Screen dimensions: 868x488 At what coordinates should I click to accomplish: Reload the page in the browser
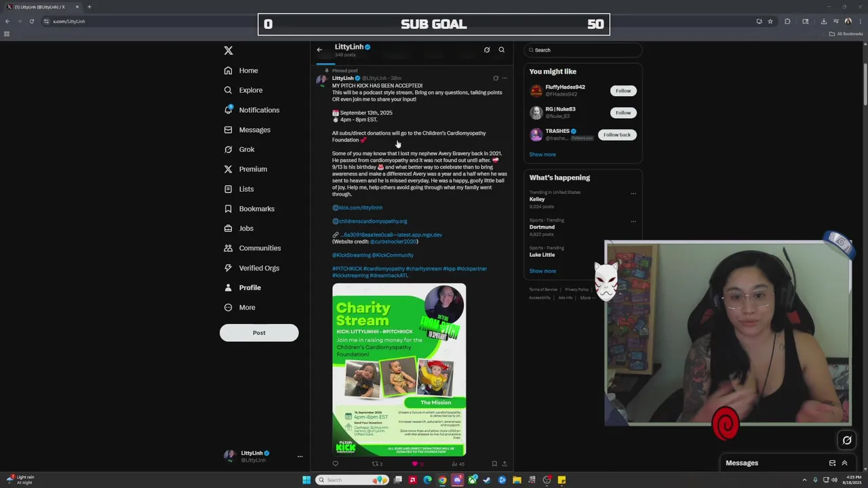pyautogui.click(x=31, y=21)
